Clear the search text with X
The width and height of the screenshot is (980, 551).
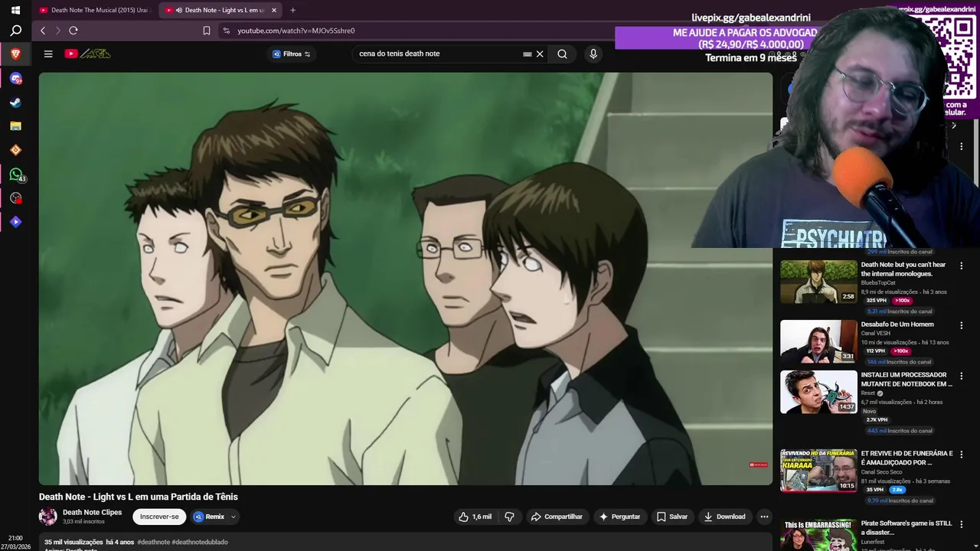540,54
